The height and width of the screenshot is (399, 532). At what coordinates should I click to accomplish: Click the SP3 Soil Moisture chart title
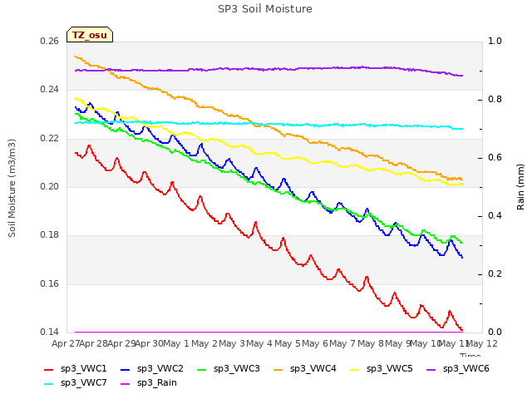point(265,9)
